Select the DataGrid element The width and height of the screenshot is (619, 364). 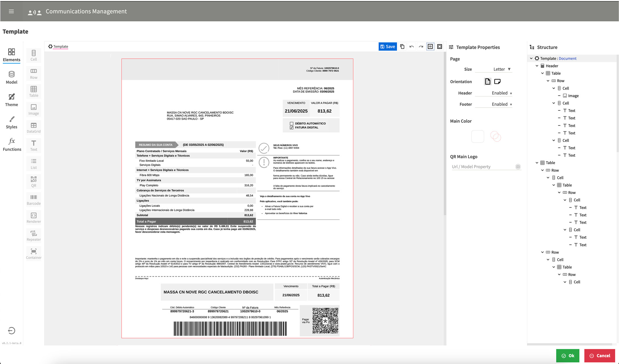[x=34, y=127]
